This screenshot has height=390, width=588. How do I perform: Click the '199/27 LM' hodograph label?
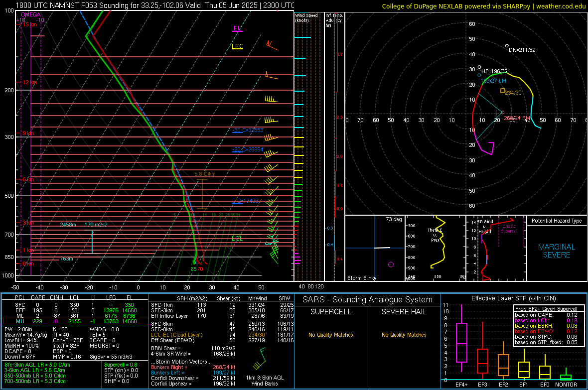(493, 81)
